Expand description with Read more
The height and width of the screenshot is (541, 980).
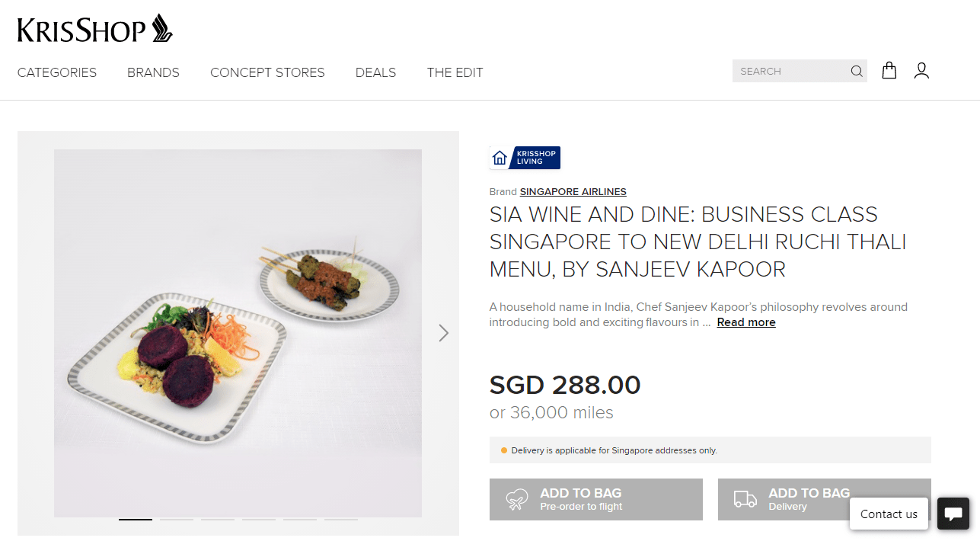pos(745,322)
